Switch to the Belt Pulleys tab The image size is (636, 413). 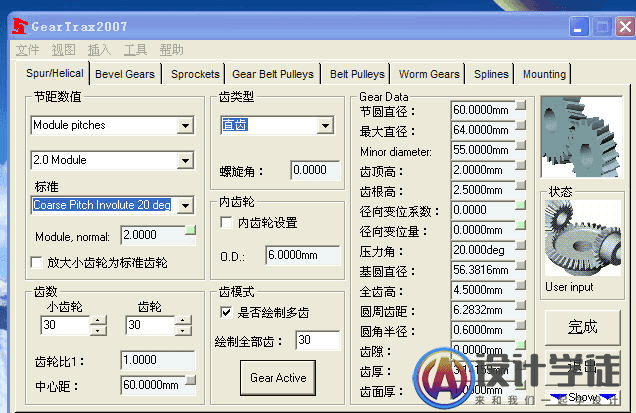point(357,74)
